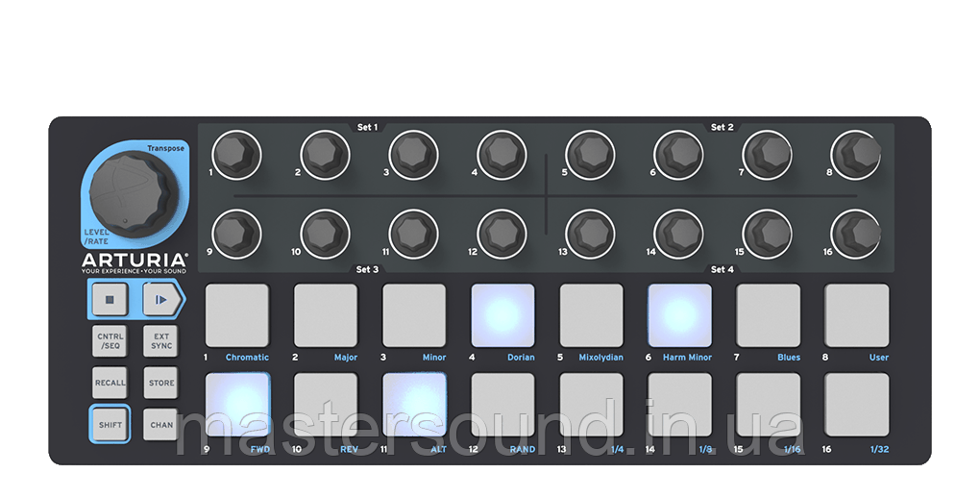This screenshot has width=980, height=498.
Task: Click encoder knob 1
Action: pyautogui.click(x=236, y=155)
